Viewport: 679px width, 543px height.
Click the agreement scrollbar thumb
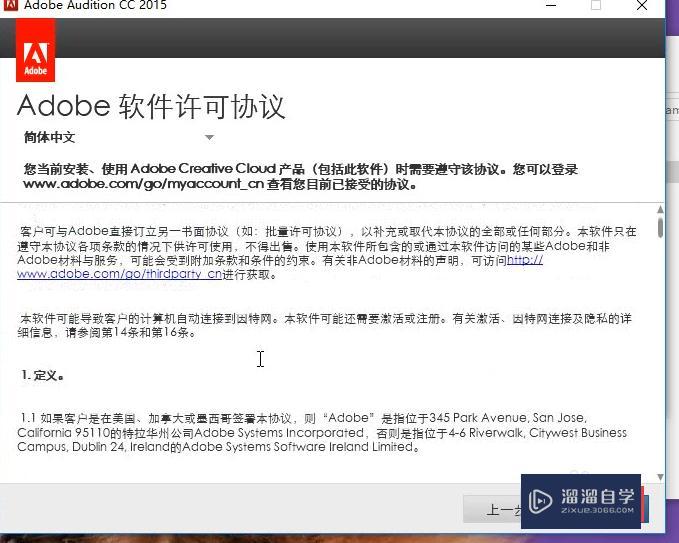coord(660,227)
